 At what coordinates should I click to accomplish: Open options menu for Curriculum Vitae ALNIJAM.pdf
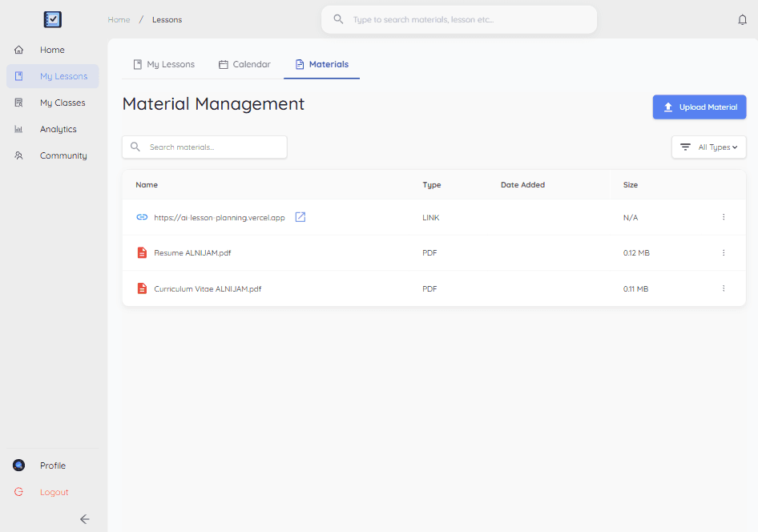click(723, 288)
